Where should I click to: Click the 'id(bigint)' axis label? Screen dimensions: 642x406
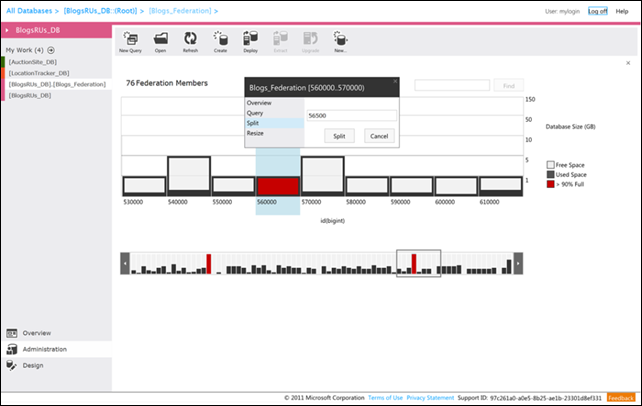[332, 221]
